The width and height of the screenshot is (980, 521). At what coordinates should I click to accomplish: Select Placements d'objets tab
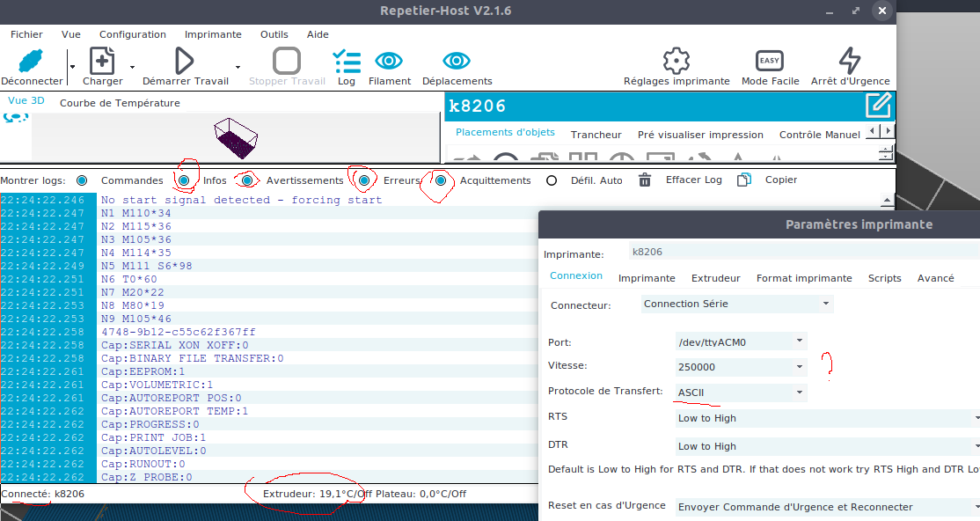(x=505, y=132)
